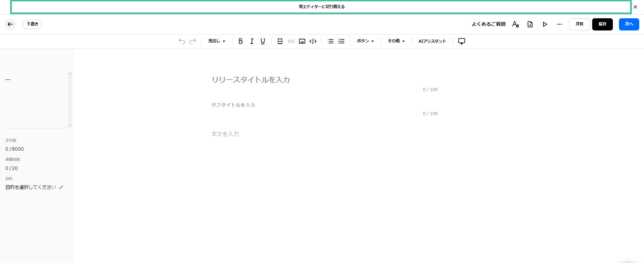
Task: Click the release title input field
Action: 325,80
